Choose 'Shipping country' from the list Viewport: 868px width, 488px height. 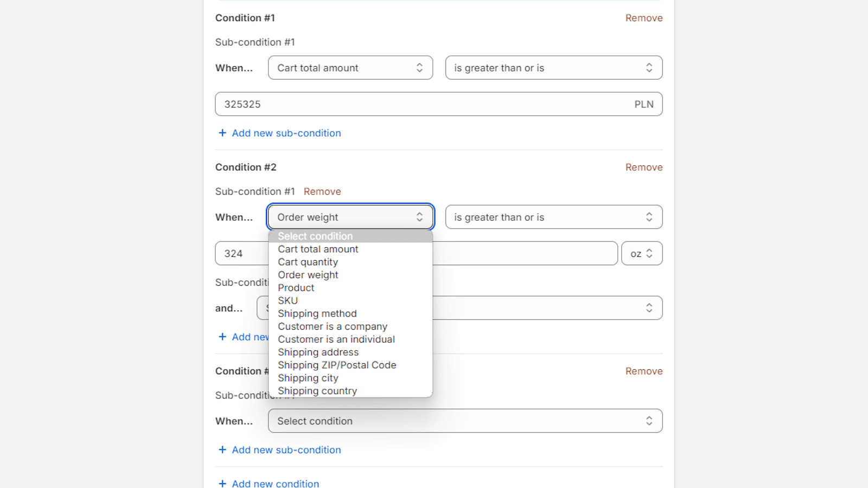(x=317, y=391)
